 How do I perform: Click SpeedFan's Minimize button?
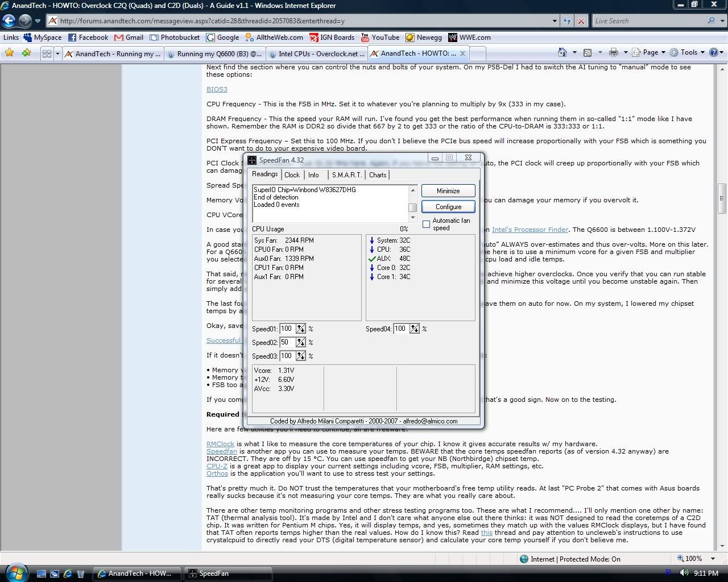tap(448, 191)
